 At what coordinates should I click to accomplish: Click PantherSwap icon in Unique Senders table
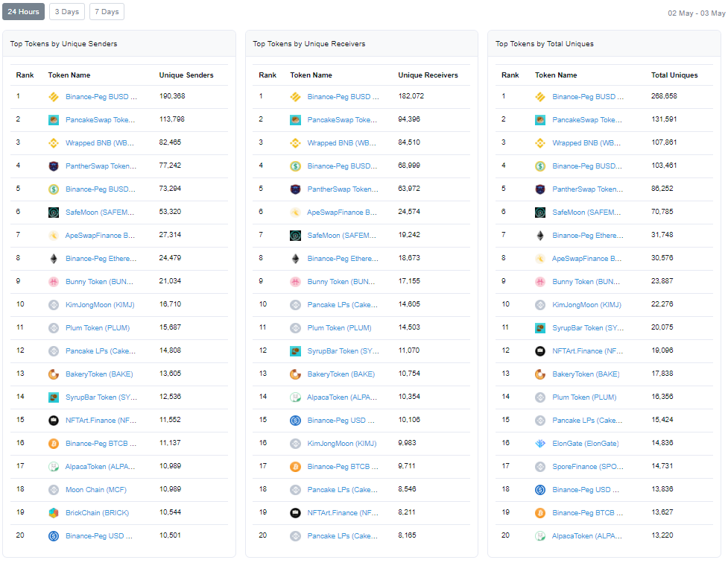point(54,166)
